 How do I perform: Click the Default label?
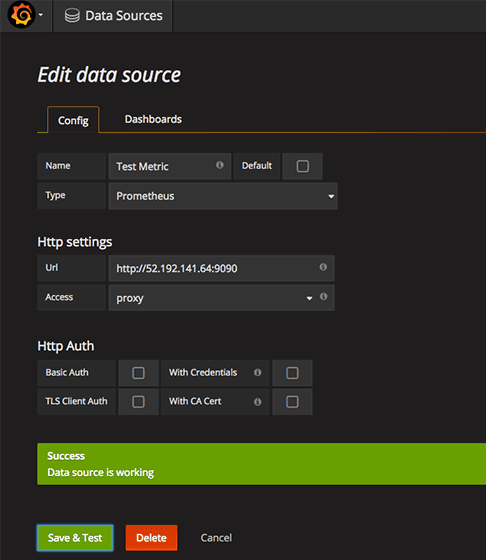pyautogui.click(x=257, y=166)
